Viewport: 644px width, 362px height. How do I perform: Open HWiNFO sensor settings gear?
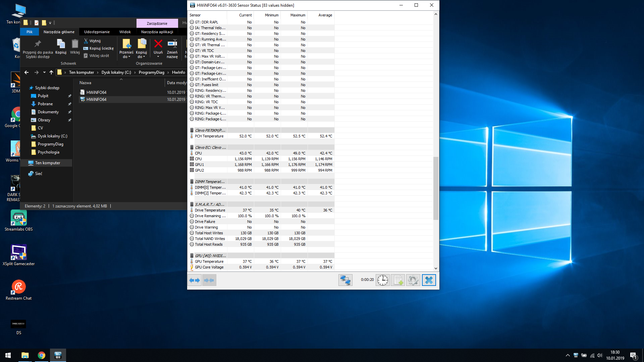(413, 280)
